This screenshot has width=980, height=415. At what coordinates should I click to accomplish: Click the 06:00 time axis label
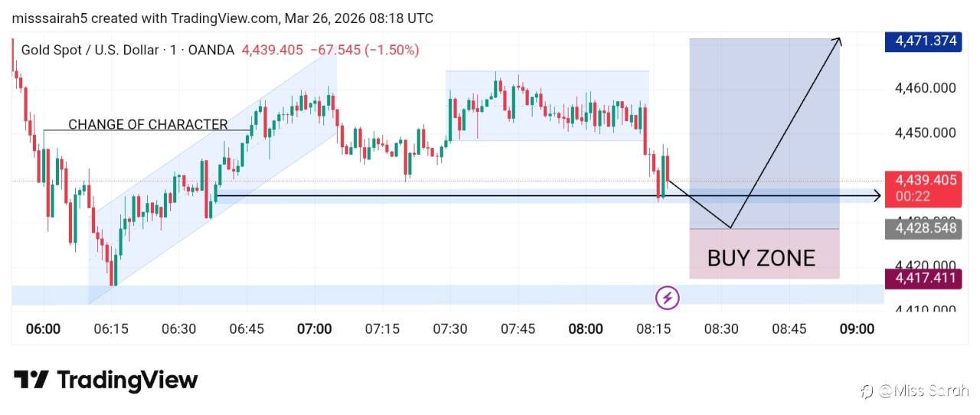(x=43, y=329)
